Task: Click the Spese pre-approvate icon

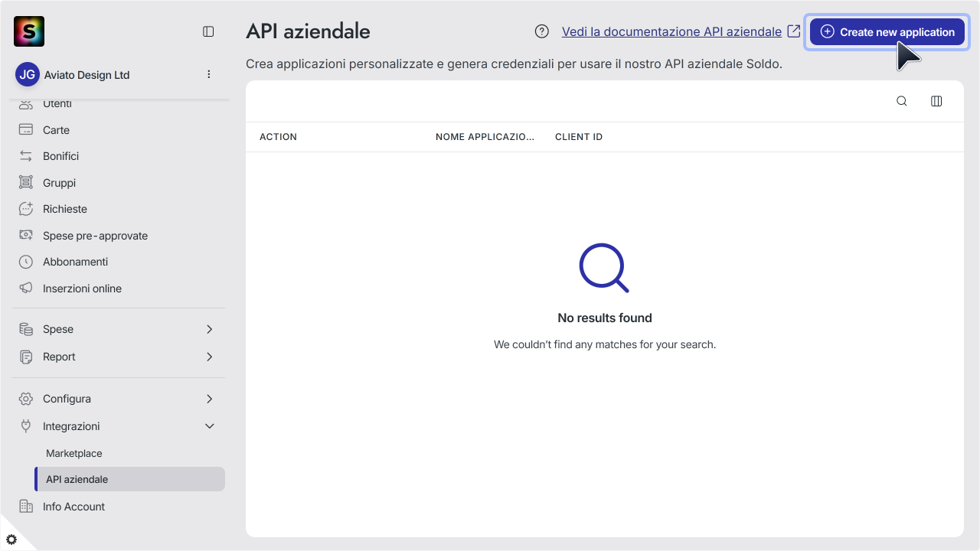Action: click(x=26, y=236)
